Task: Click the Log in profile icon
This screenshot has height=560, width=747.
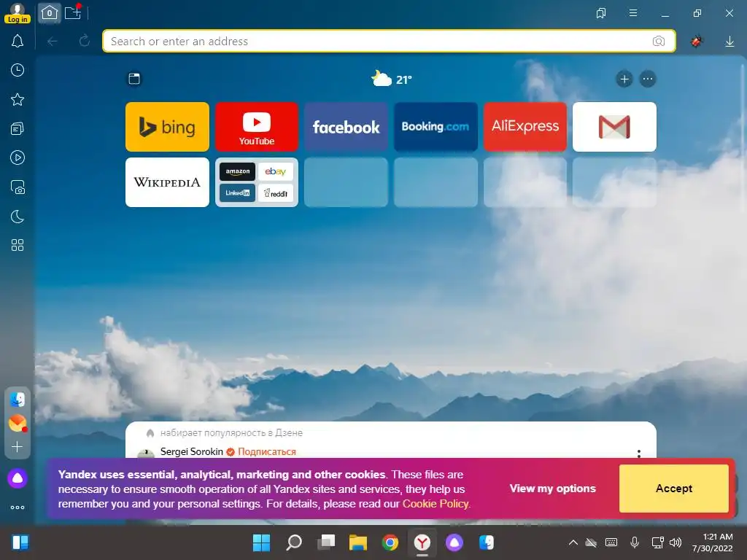Action: (18, 13)
